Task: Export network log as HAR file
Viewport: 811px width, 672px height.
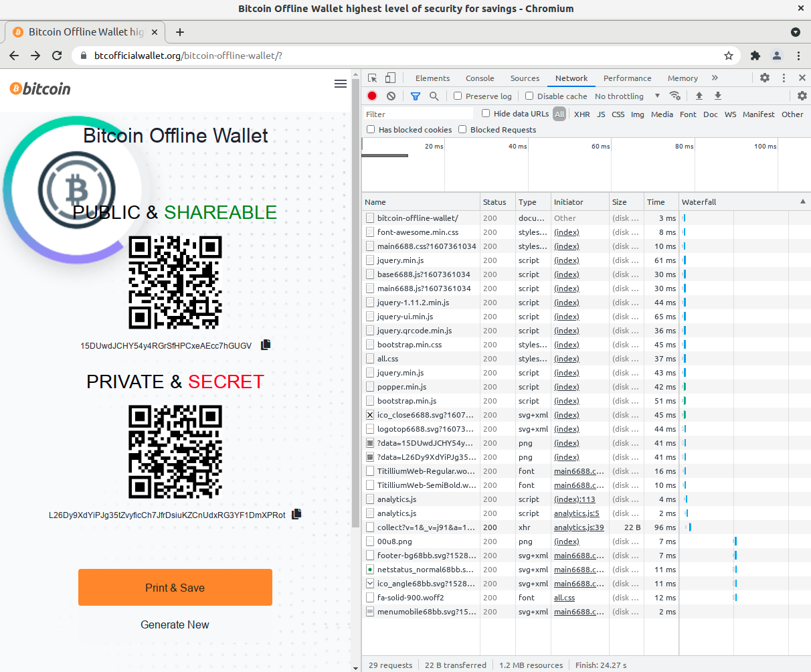Action: (717, 96)
